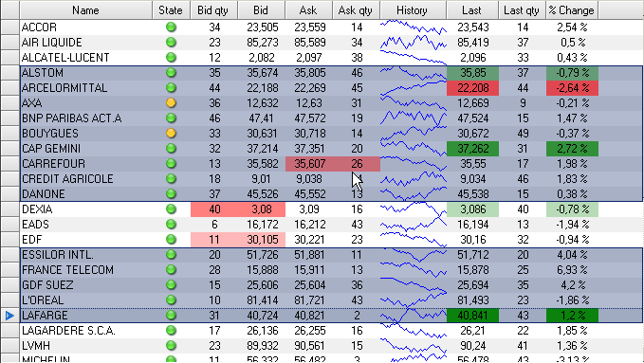Click the green state icon for LAFARGE
This screenshot has height=363, width=644.
tap(171, 316)
